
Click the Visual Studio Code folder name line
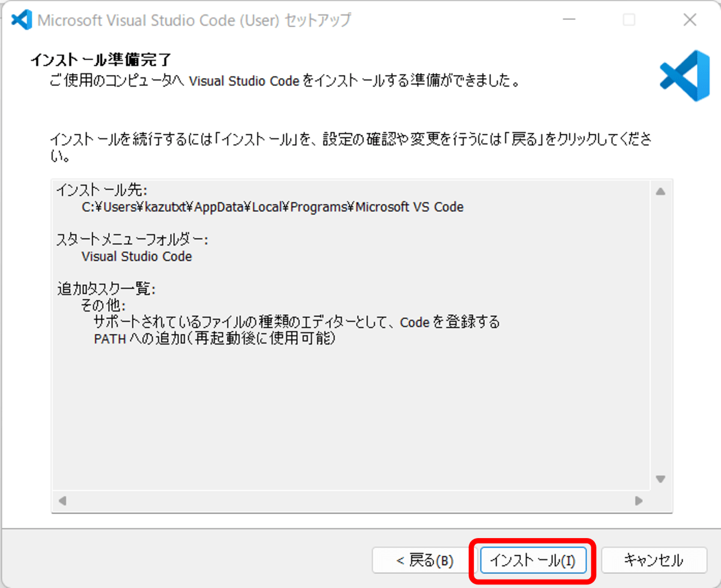[136, 256]
